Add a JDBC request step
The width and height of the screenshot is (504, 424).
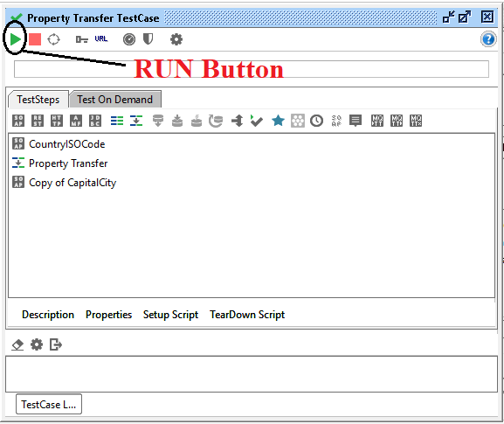click(x=95, y=121)
